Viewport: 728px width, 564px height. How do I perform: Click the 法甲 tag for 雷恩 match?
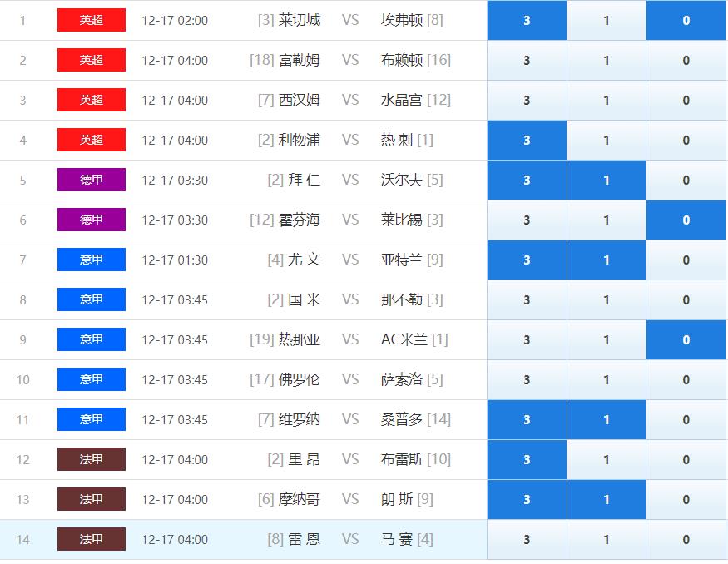(x=92, y=539)
